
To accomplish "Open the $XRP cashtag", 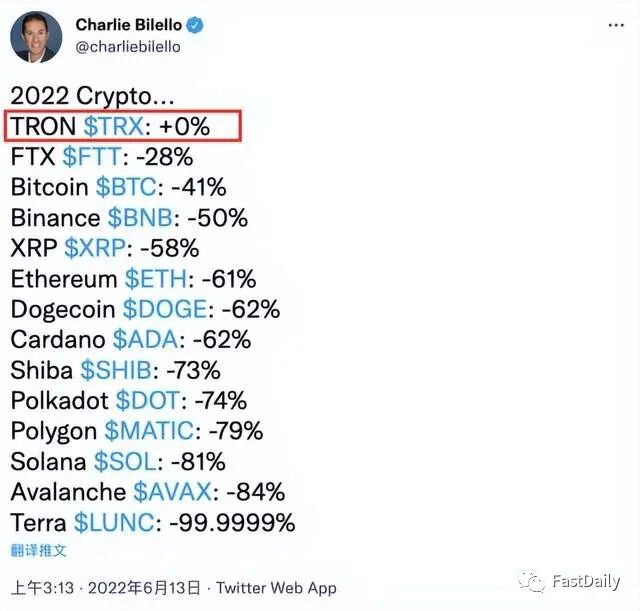I will click(x=95, y=248).
